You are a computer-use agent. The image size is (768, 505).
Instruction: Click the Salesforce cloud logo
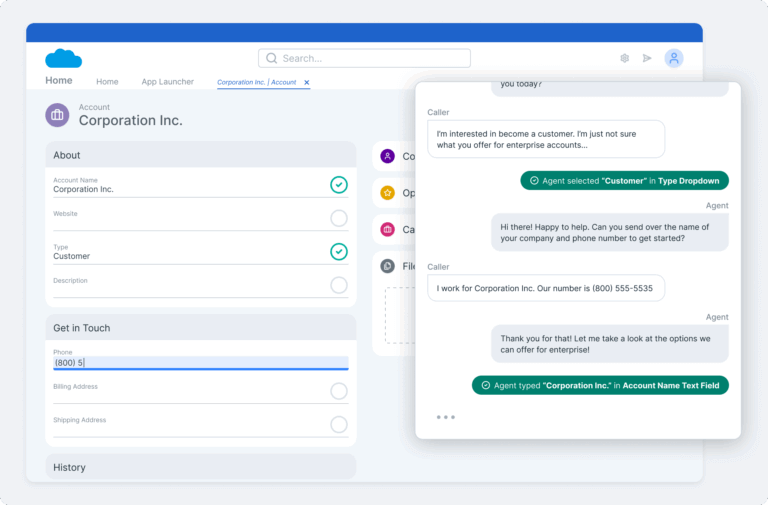point(63,58)
